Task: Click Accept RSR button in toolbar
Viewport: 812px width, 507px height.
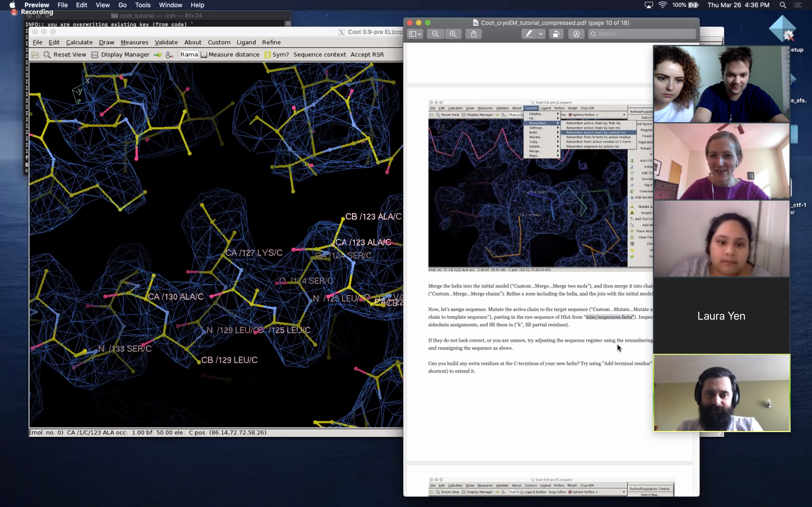Action: (367, 54)
